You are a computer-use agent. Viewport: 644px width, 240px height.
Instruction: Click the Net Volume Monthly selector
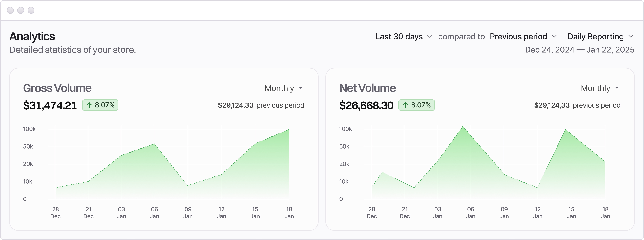pyautogui.click(x=596, y=88)
